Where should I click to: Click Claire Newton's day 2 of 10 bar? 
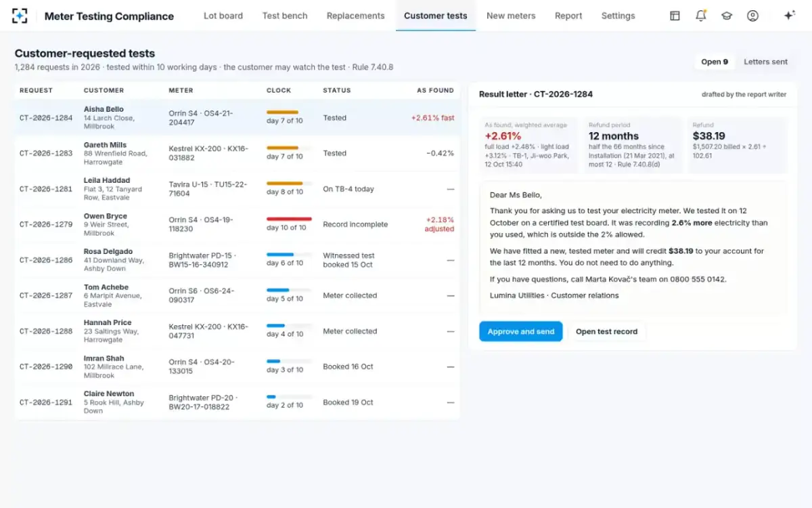pyautogui.click(x=289, y=397)
